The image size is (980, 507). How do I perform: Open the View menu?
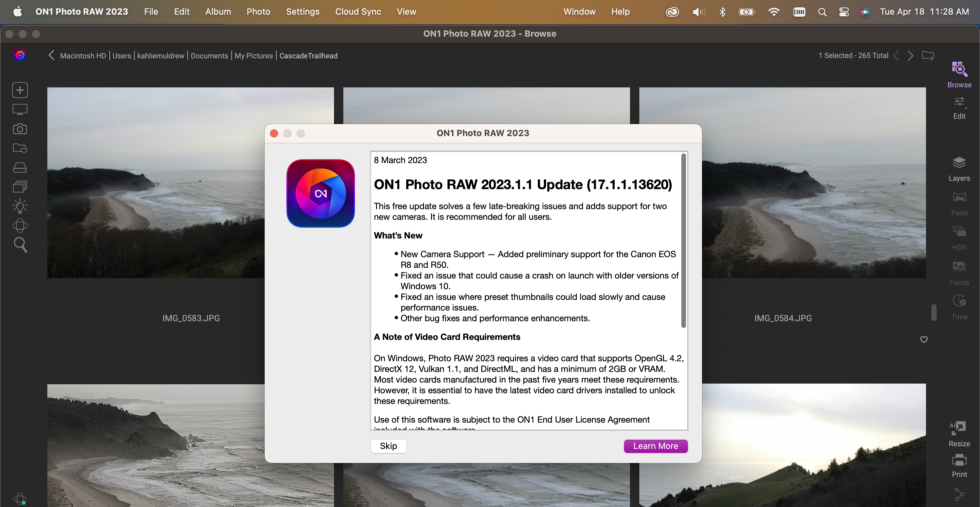406,11
